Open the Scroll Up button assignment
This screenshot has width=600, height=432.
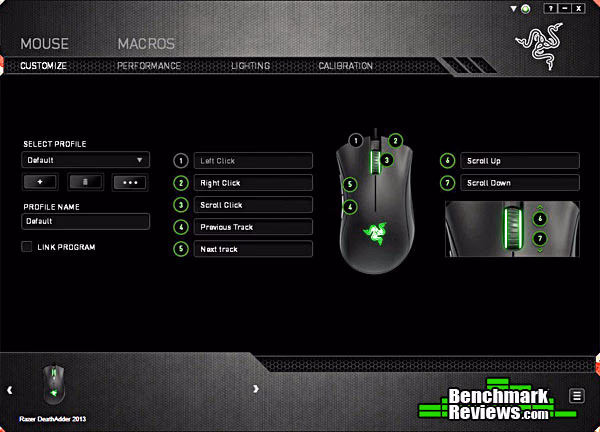[x=520, y=161]
